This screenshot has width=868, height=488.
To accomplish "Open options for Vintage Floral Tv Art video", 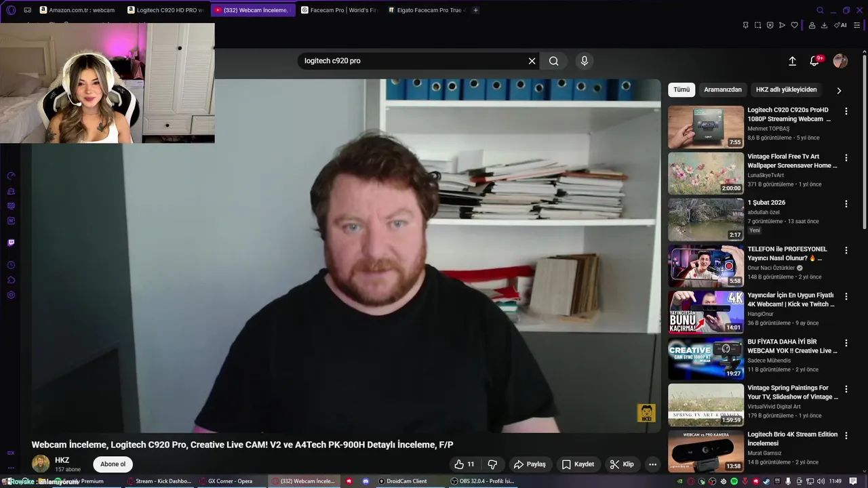I will 846,157.
